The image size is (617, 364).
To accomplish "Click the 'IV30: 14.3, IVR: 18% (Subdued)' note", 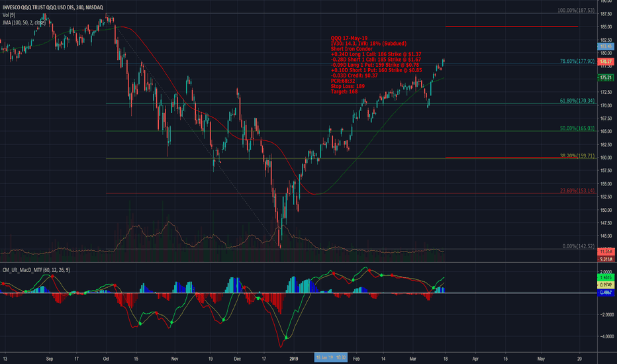I will tap(369, 43).
